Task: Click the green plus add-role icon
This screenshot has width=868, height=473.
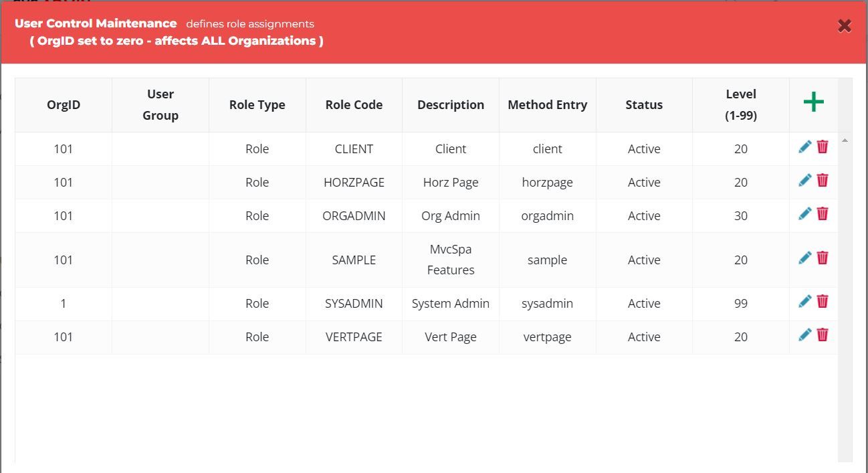Action: 813,102
